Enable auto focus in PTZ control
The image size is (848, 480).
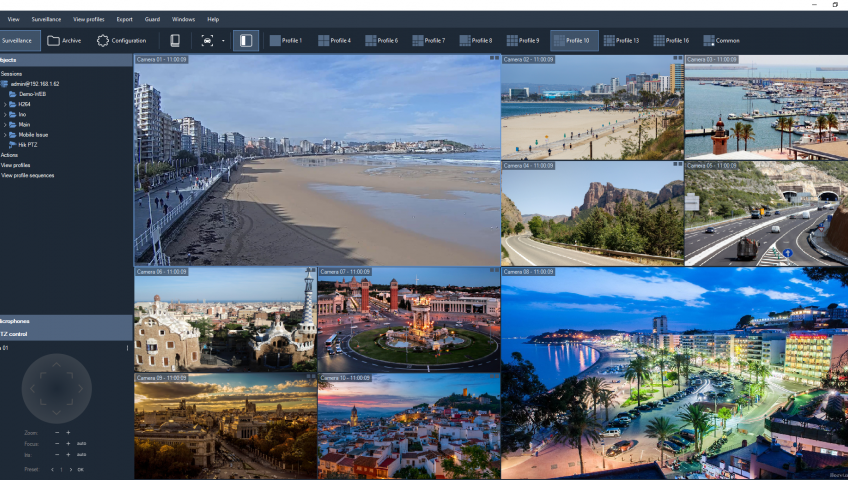pyautogui.click(x=81, y=443)
